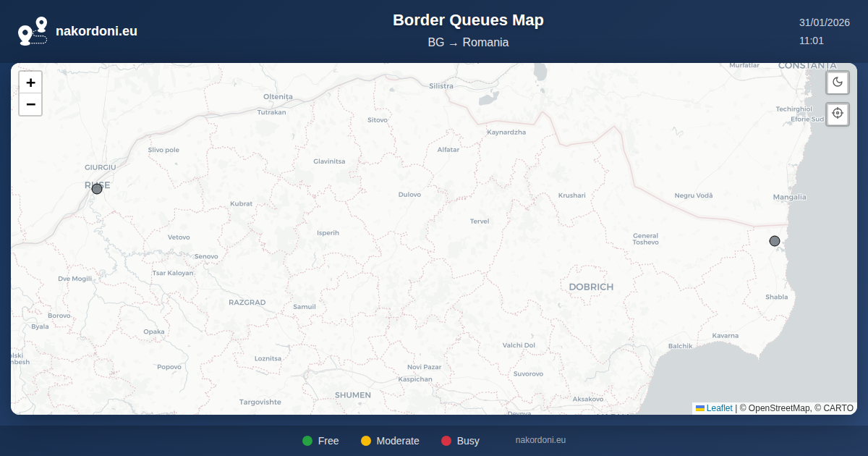Zoom in with the plus button
The image size is (868, 456).
(x=30, y=83)
